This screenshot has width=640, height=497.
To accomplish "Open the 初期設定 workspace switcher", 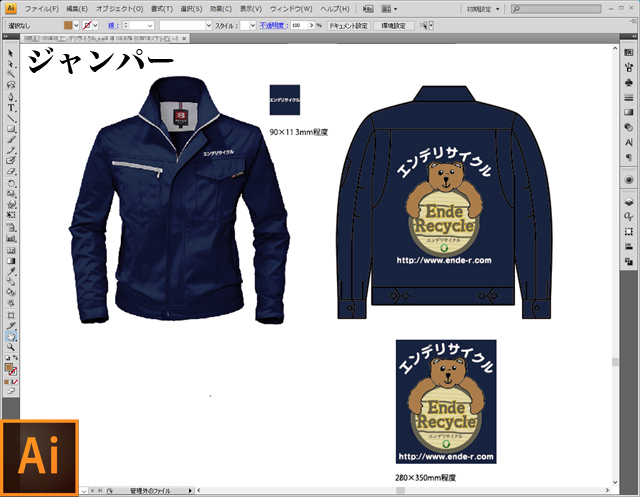I will tap(483, 9).
